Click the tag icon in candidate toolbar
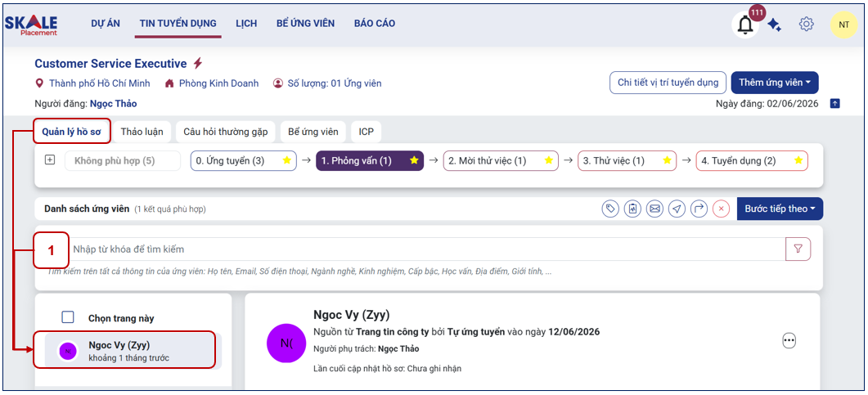This screenshot has height=395, width=868. click(x=610, y=209)
